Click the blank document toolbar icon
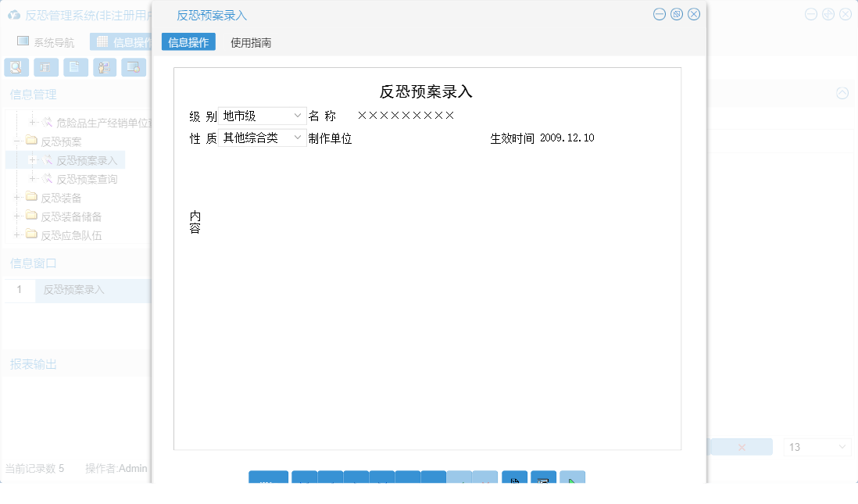Viewport: 858px width, 504px height. click(75, 67)
